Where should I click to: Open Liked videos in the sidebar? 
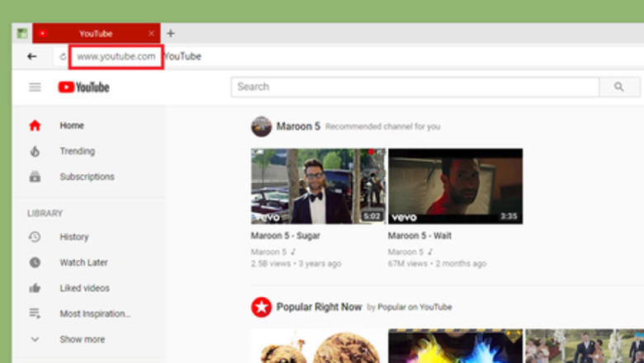pos(84,288)
